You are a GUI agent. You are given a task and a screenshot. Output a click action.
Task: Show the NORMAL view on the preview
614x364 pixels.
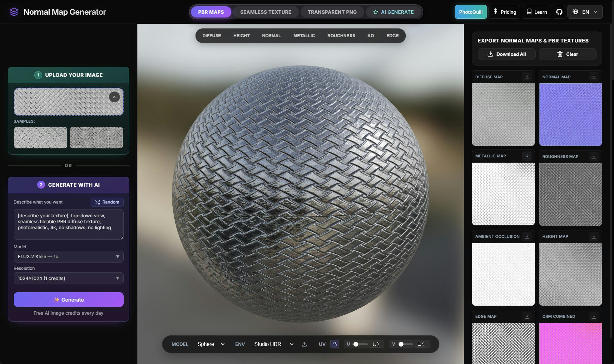pyautogui.click(x=271, y=36)
